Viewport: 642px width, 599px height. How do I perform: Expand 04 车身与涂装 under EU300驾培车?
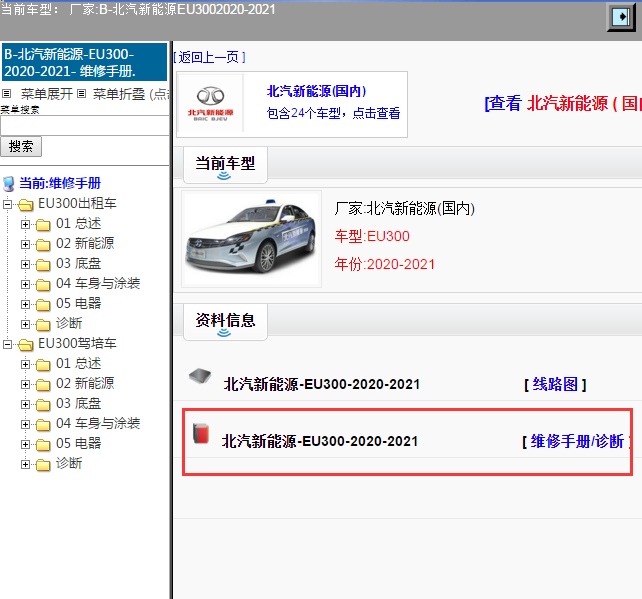(25, 424)
